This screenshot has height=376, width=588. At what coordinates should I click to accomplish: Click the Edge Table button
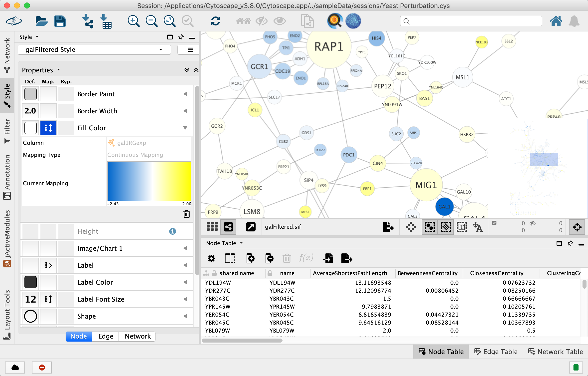496,352
